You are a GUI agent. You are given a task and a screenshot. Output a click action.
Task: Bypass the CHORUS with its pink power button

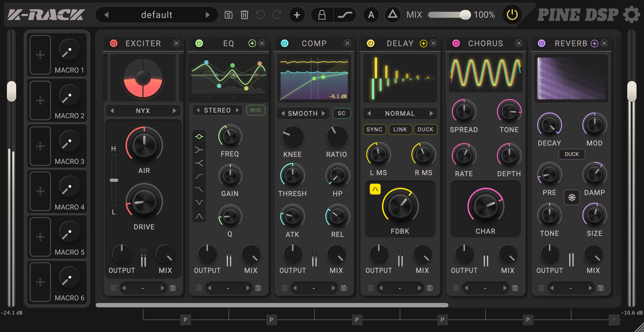click(x=456, y=43)
